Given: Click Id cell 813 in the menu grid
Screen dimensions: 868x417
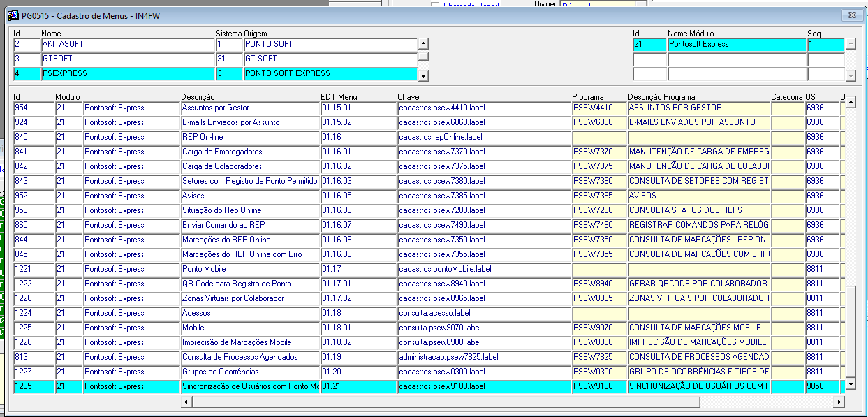Looking at the screenshot, I should pyautogui.click(x=34, y=357).
